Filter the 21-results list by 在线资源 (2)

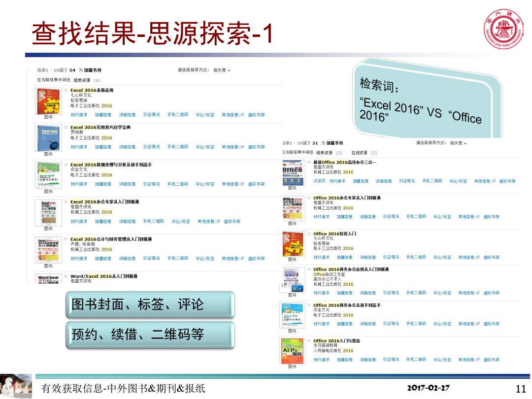(364, 153)
